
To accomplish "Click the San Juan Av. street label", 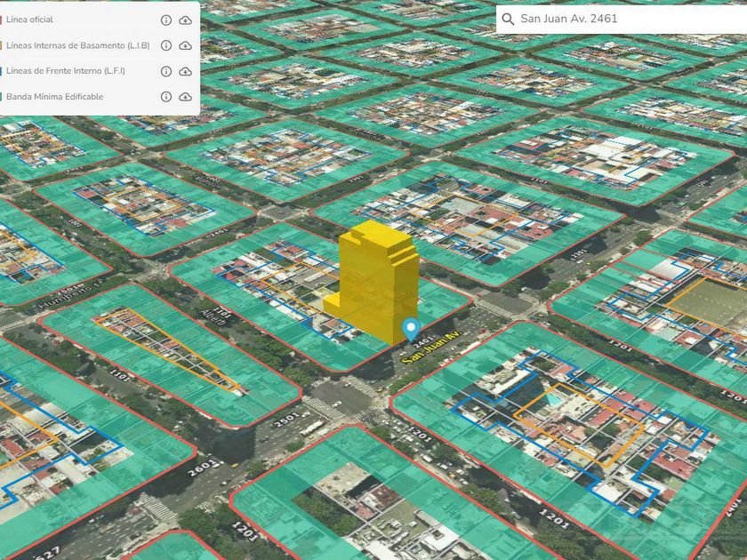I will [x=432, y=348].
